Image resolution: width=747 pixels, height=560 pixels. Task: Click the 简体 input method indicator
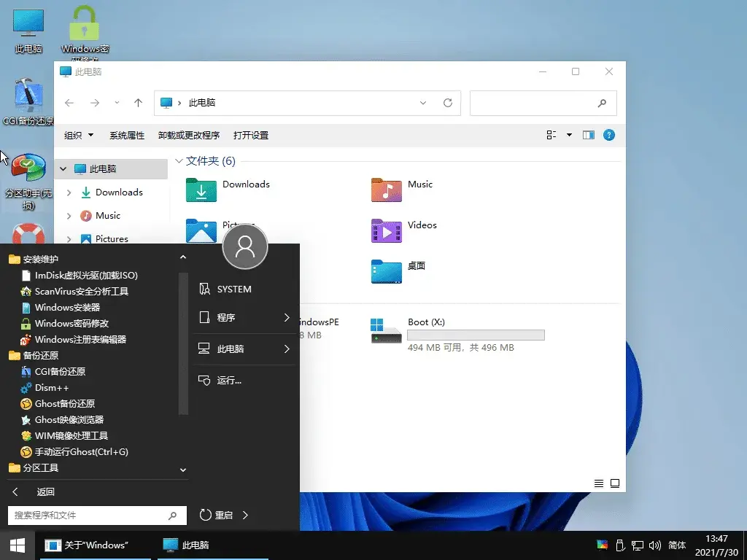(x=676, y=545)
